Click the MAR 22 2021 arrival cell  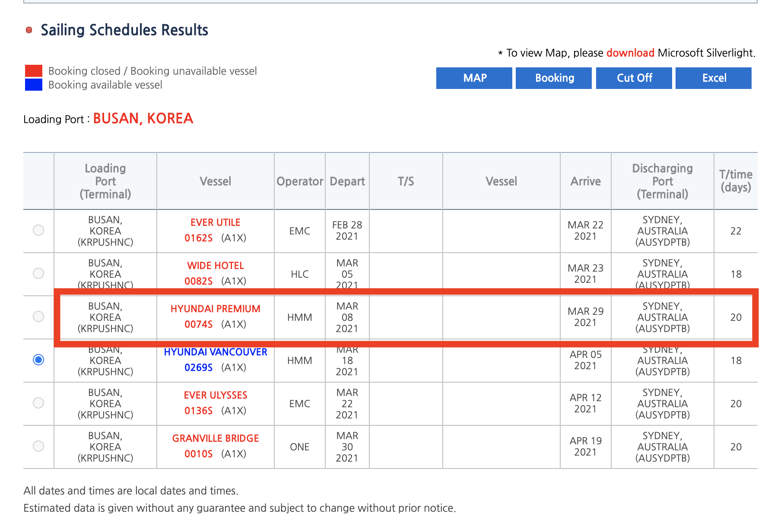585,231
